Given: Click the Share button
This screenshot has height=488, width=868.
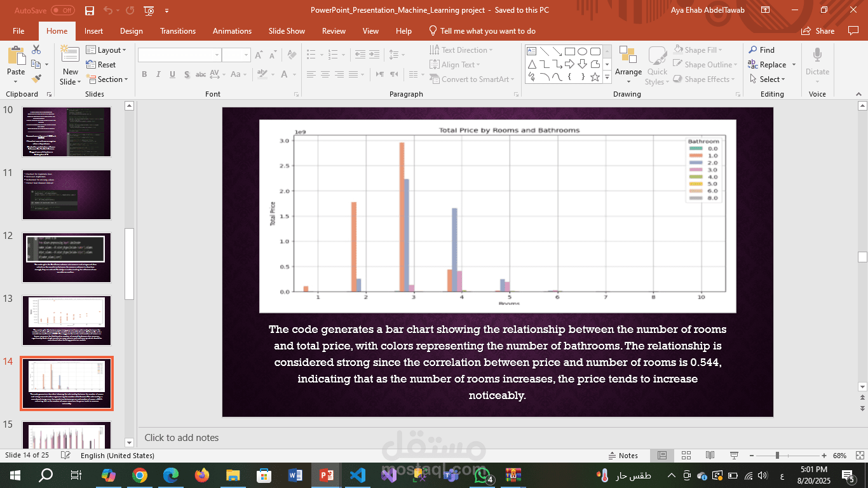Looking at the screenshot, I should [x=818, y=30].
